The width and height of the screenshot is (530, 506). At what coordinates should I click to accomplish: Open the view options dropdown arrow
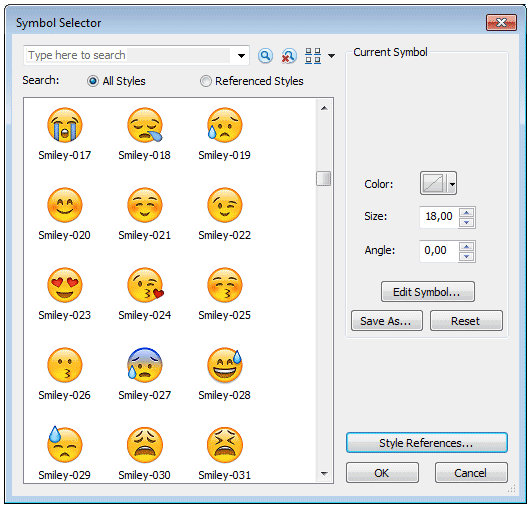click(x=332, y=56)
